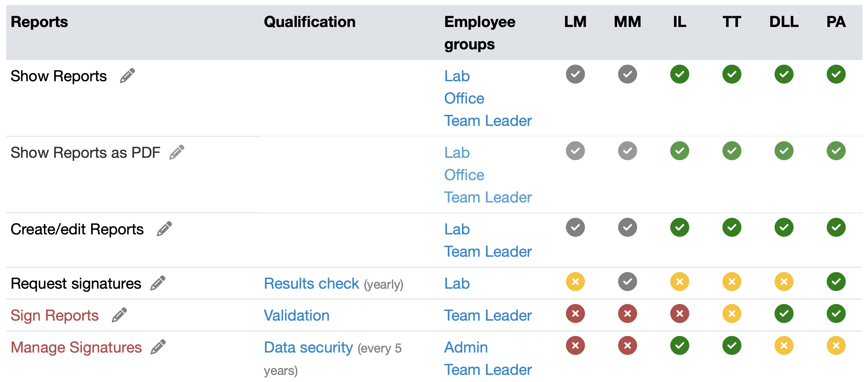Click the pencil beside Manage Signatures
The height and width of the screenshot is (382, 868).
158,347
